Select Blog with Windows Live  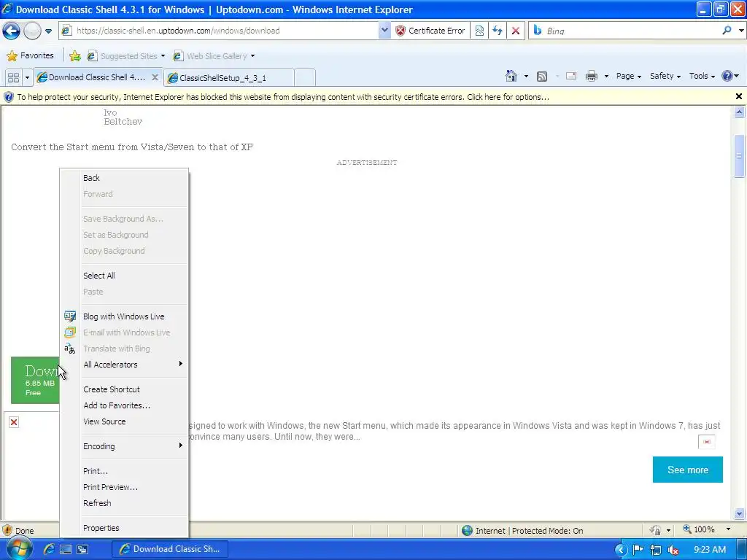(x=124, y=316)
